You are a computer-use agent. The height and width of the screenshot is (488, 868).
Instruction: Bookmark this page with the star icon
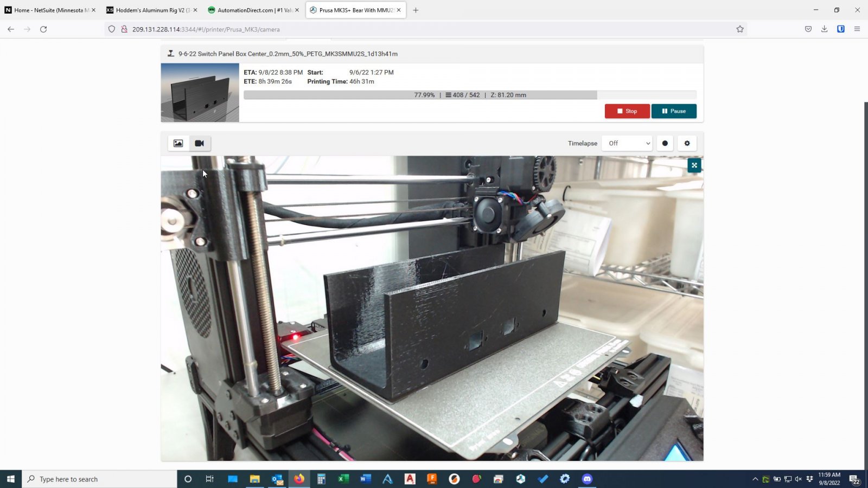click(740, 29)
